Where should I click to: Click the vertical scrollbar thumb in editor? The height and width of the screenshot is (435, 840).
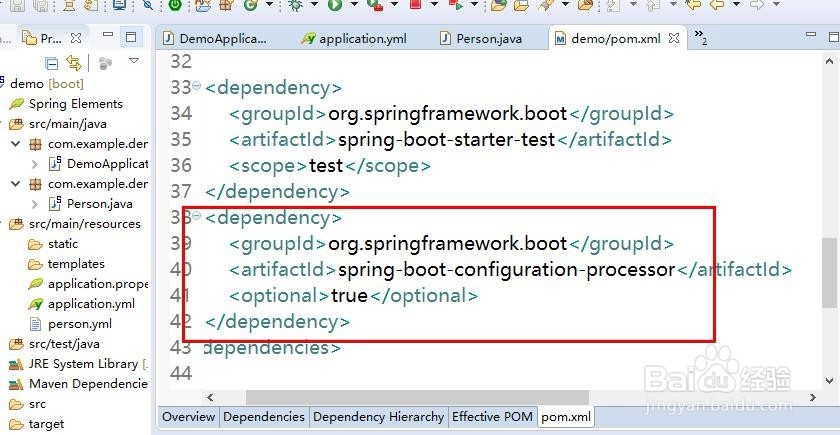click(x=829, y=272)
